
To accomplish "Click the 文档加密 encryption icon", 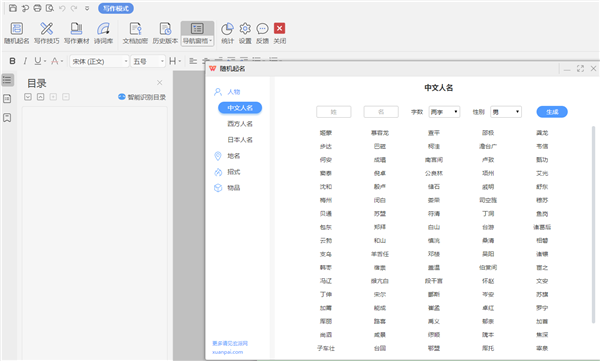I will tap(135, 33).
